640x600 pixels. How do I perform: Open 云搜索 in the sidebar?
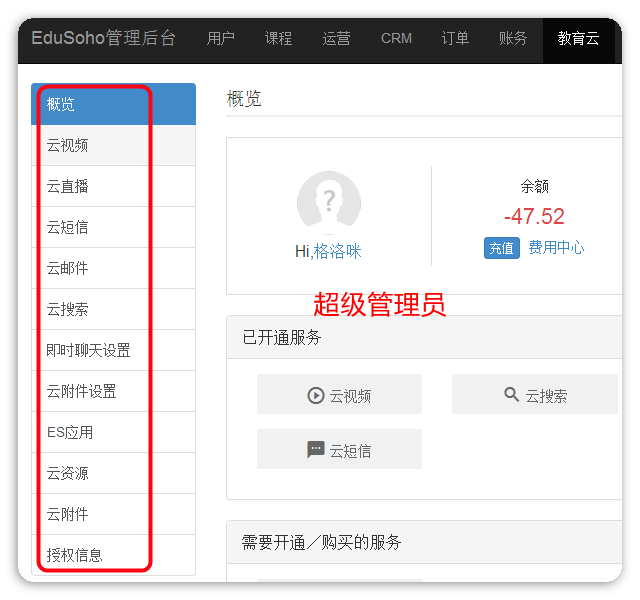click(x=113, y=309)
